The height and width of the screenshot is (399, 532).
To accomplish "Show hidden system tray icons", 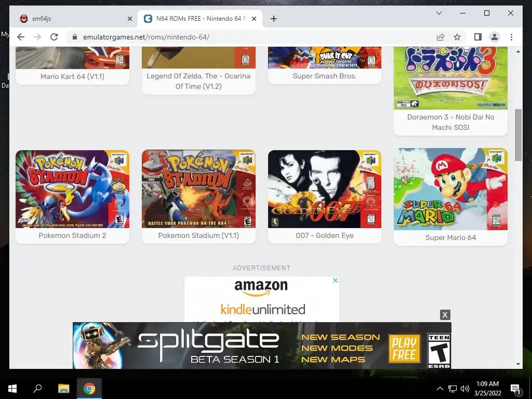I will [x=440, y=389].
